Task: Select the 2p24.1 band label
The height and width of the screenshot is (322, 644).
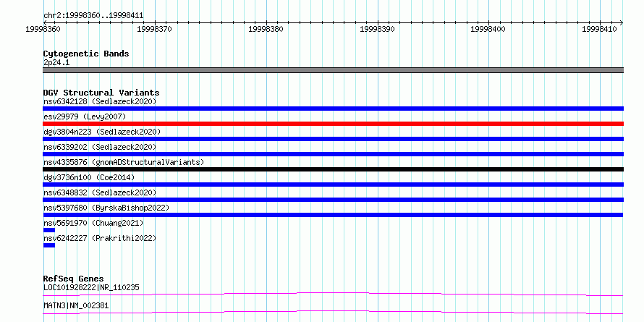Action: click(x=56, y=63)
